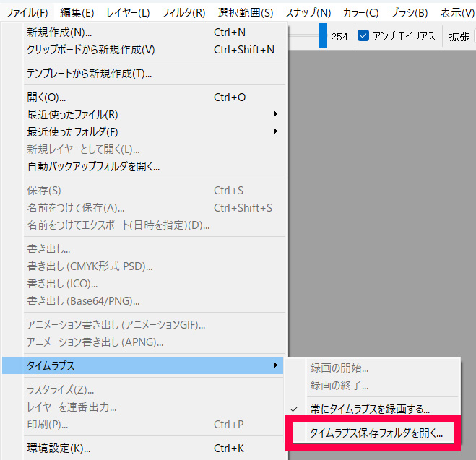Open the スナップ menu
The height and width of the screenshot is (460, 476).
[x=308, y=12]
